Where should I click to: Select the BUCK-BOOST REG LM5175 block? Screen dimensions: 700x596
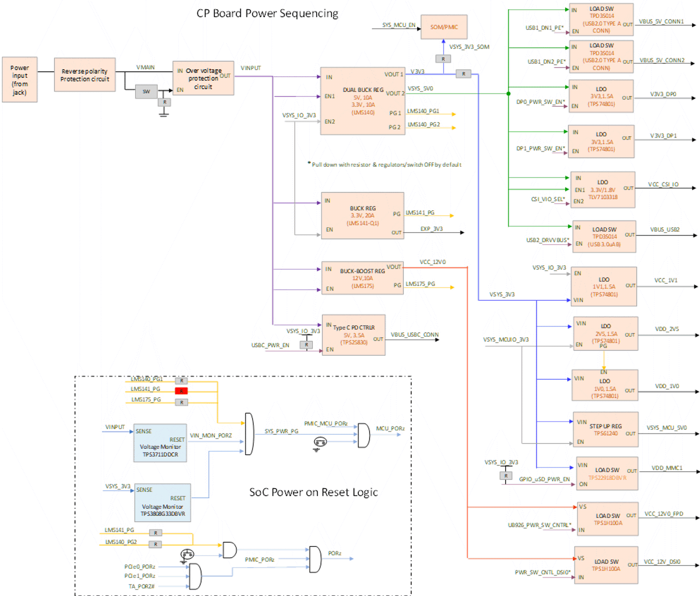pos(362,278)
